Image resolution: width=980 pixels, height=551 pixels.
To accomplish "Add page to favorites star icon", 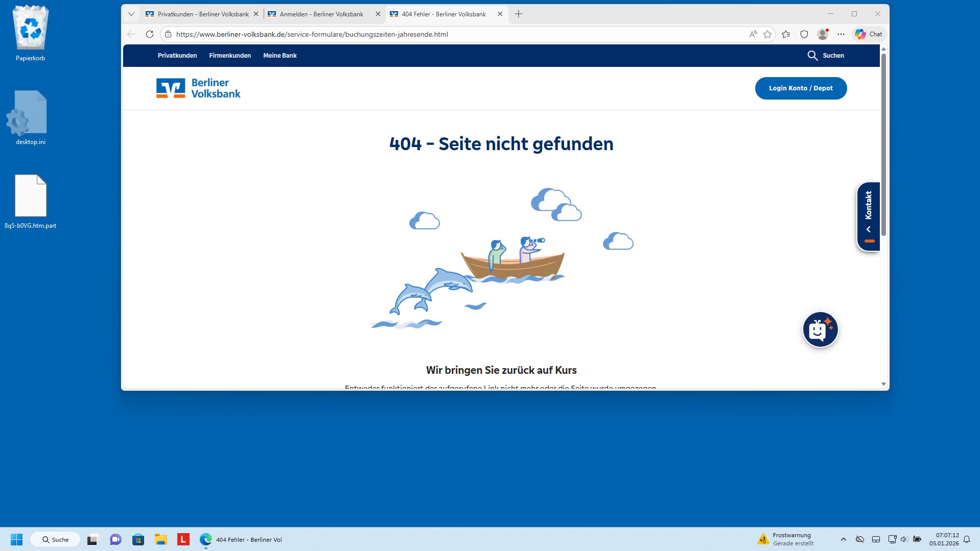I will (767, 34).
